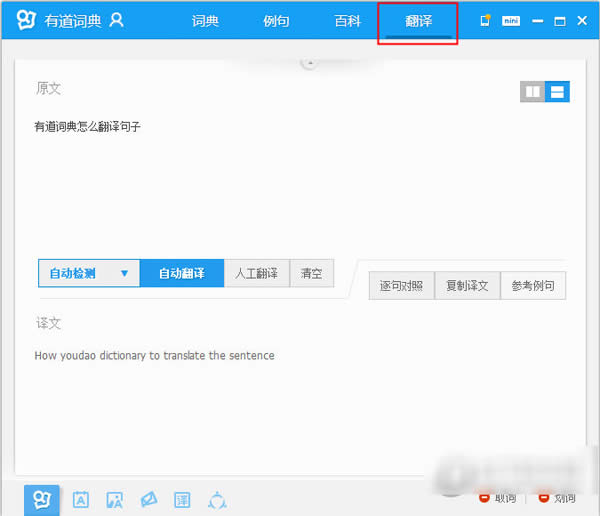Switch to the 词典 tab
Viewport: 600px width, 516px height.
click(x=205, y=21)
